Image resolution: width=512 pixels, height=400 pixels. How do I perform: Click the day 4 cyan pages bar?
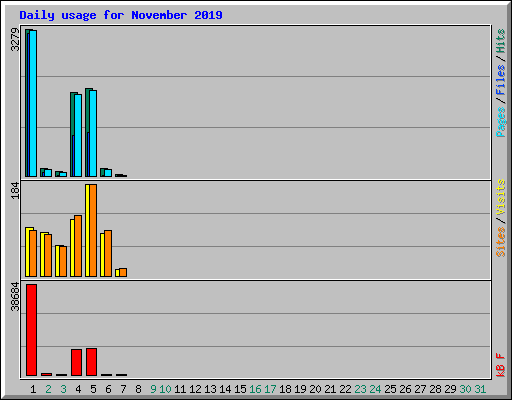[78, 135]
